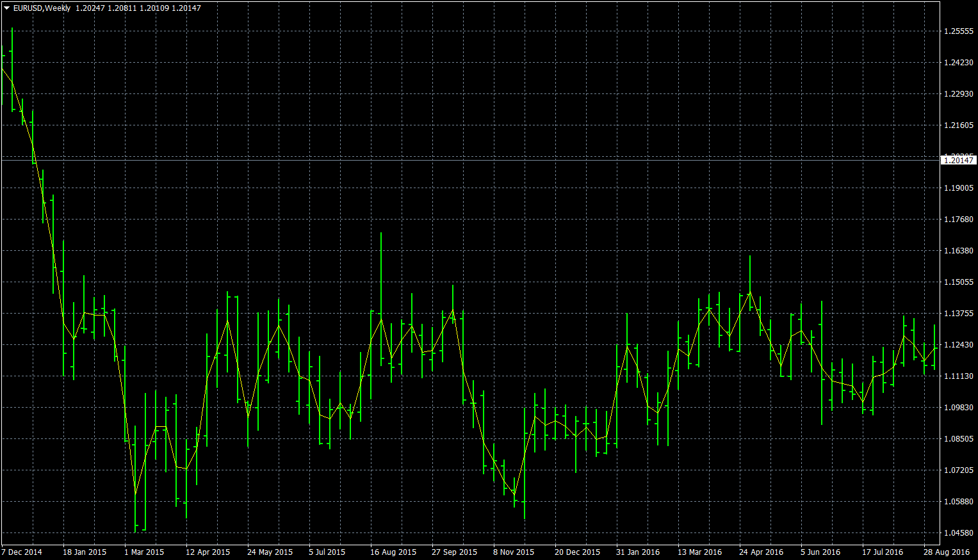978x560 pixels.
Task: Click the 13 Mar 2016 date label
Action: [x=699, y=552]
